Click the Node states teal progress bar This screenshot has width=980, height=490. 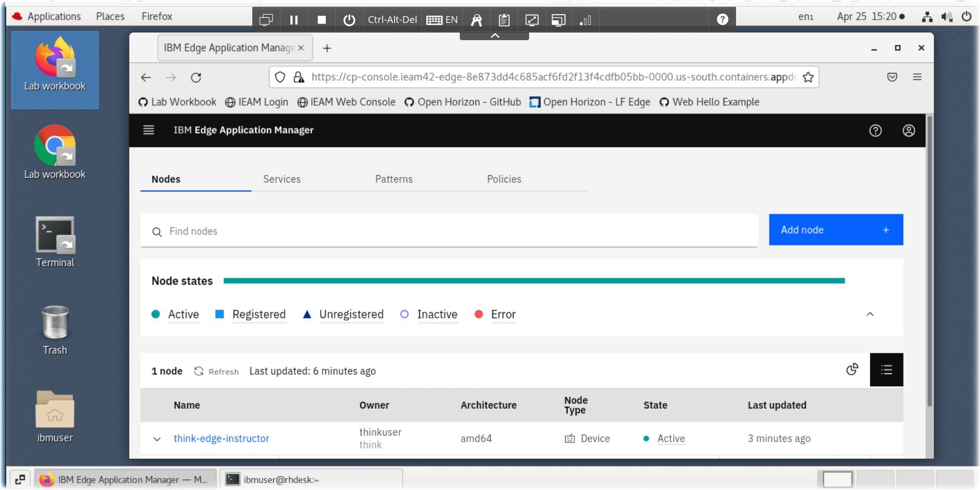click(x=534, y=280)
